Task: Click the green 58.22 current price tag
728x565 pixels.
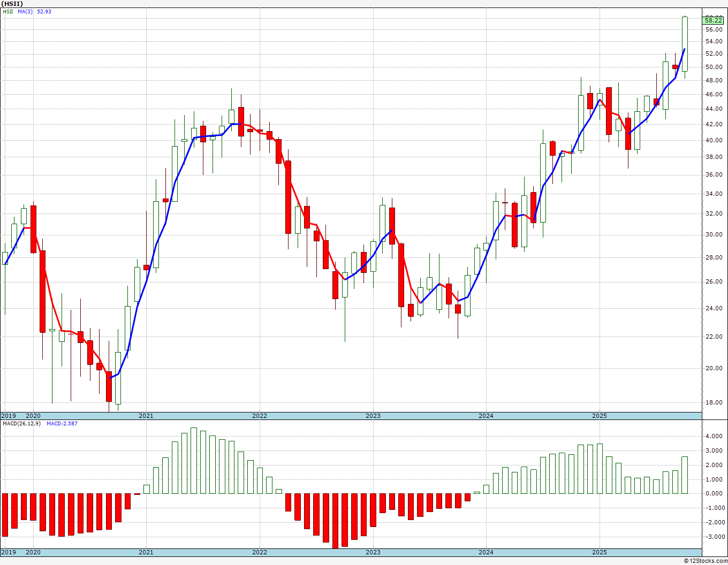Action: coord(714,20)
